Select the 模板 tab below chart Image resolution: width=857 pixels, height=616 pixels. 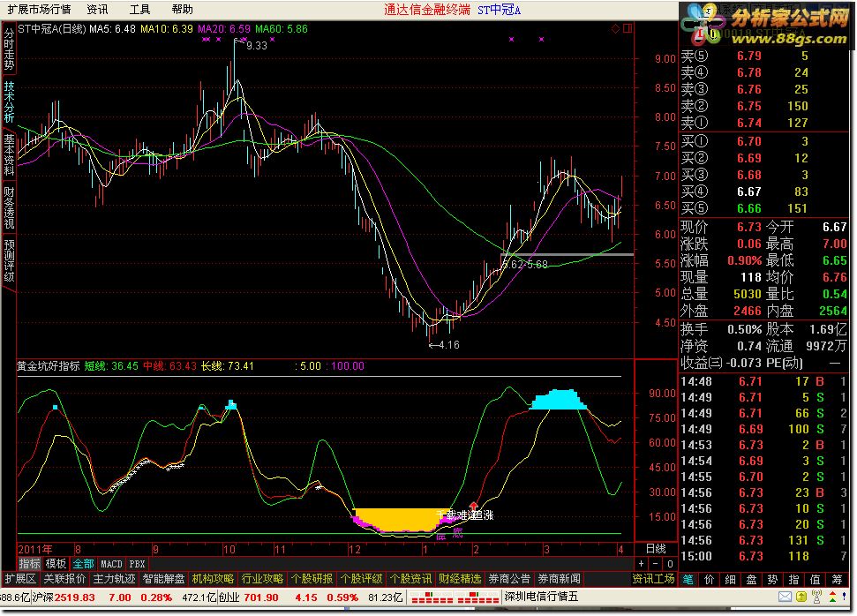56,564
